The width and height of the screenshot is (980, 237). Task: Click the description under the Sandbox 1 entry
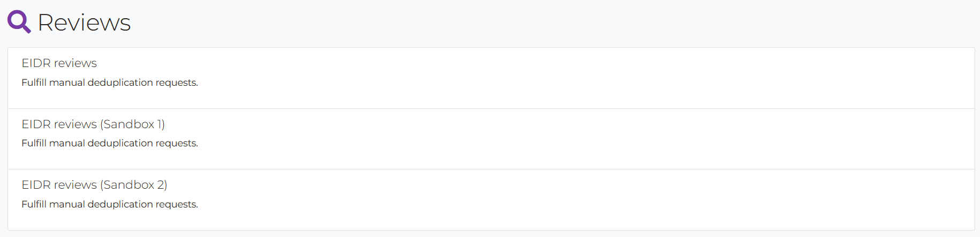pos(110,143)
